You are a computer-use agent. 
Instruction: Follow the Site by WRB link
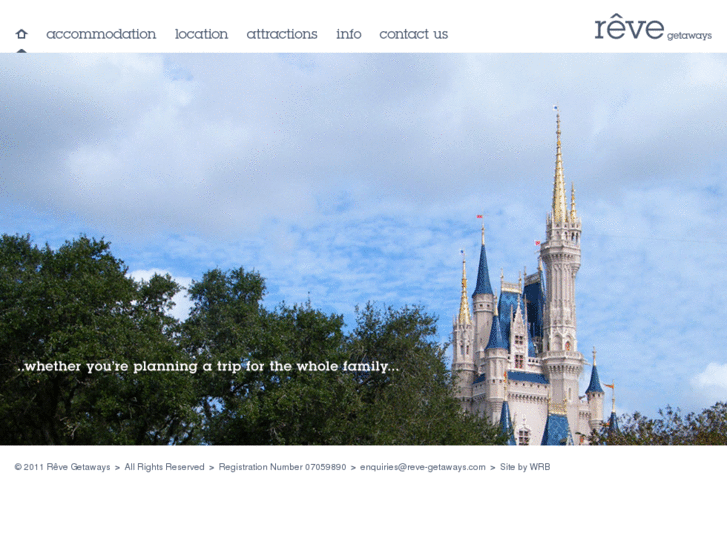point(525,467)
